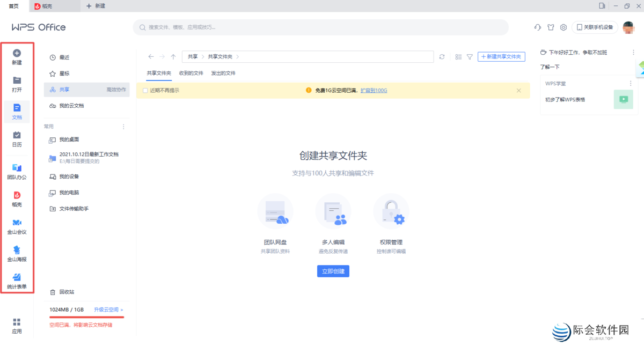644x346 pixels.
Task: Click the cloud storage usage bar
Action: [86, 316]
